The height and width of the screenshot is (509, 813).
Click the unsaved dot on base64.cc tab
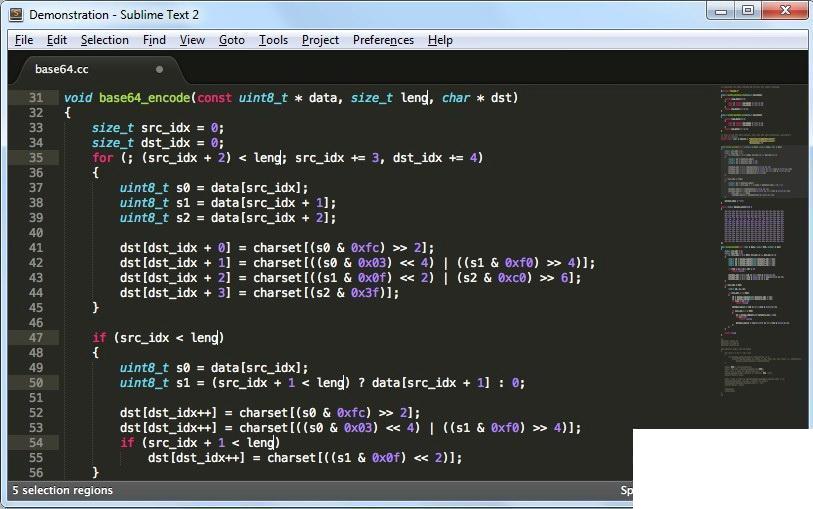[159, 69]
